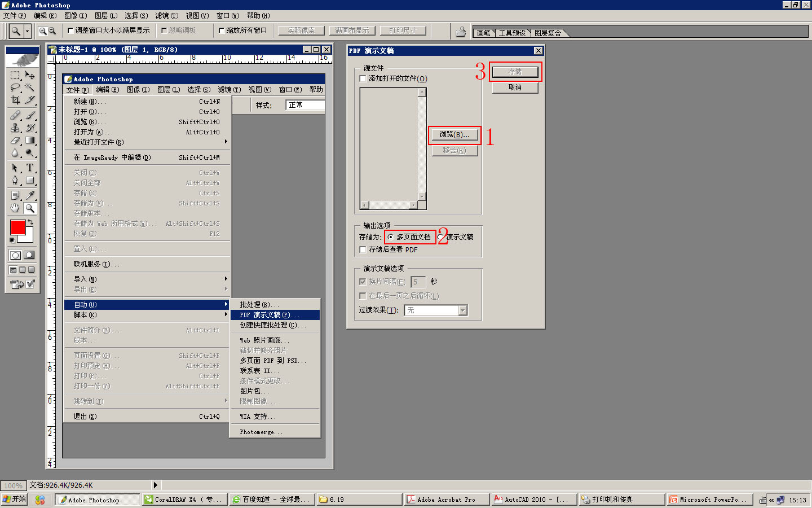
Task: Open 图像 menu in main menu bar
Action: (x=76, y=16)
